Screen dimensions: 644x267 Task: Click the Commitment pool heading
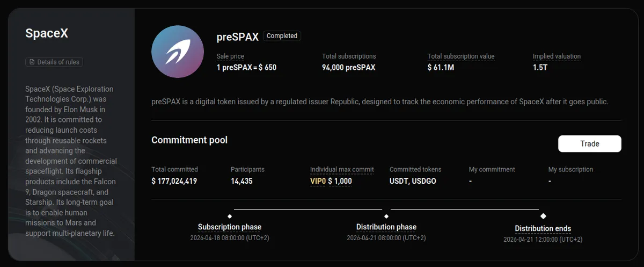click(x=189, y=140)
